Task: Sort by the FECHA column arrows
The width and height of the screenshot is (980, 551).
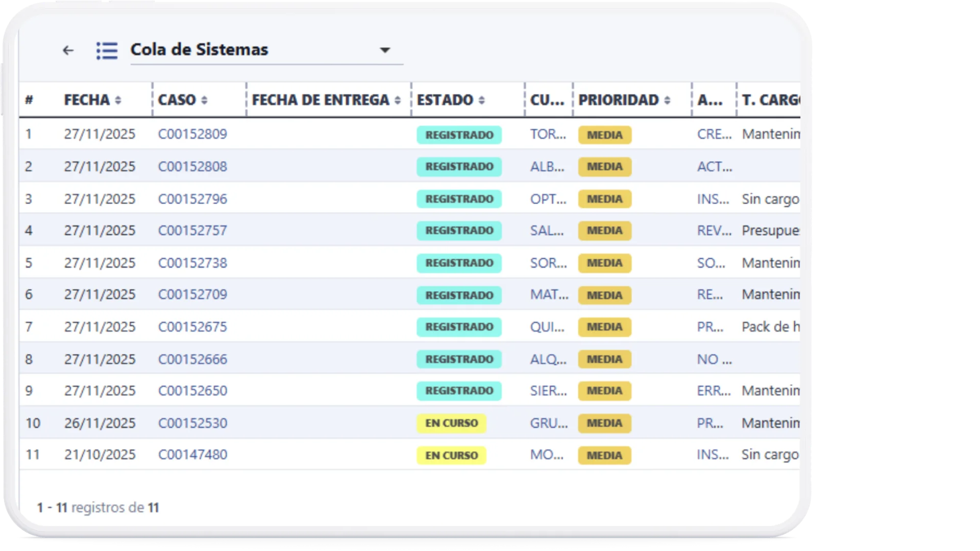Action: tap(118, 100)
